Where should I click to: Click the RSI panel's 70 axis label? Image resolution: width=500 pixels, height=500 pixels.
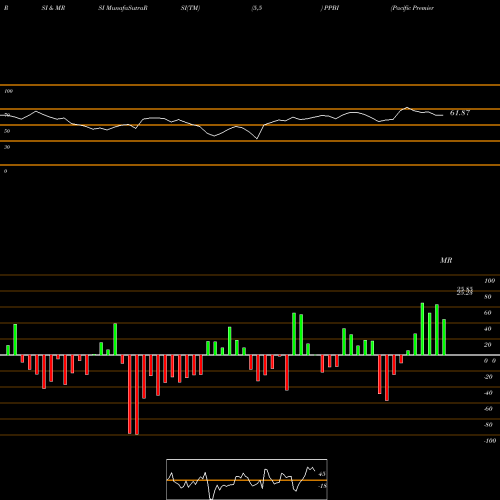(x=7, y=115)
